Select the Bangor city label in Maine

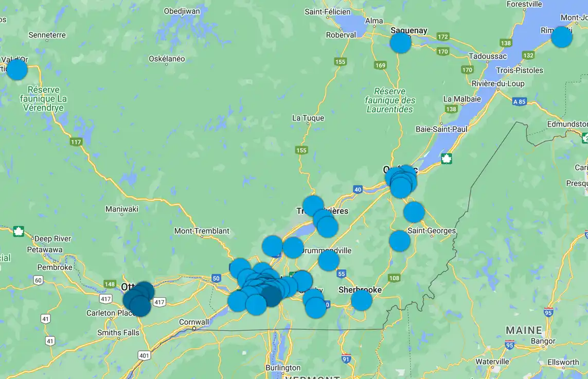point(543,341)
